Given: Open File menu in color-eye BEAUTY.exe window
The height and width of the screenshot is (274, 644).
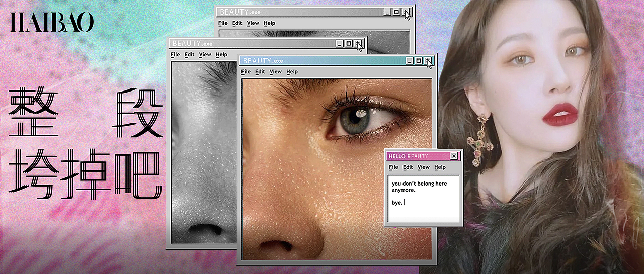Looking at the screenshot, I should coord(246,72).
